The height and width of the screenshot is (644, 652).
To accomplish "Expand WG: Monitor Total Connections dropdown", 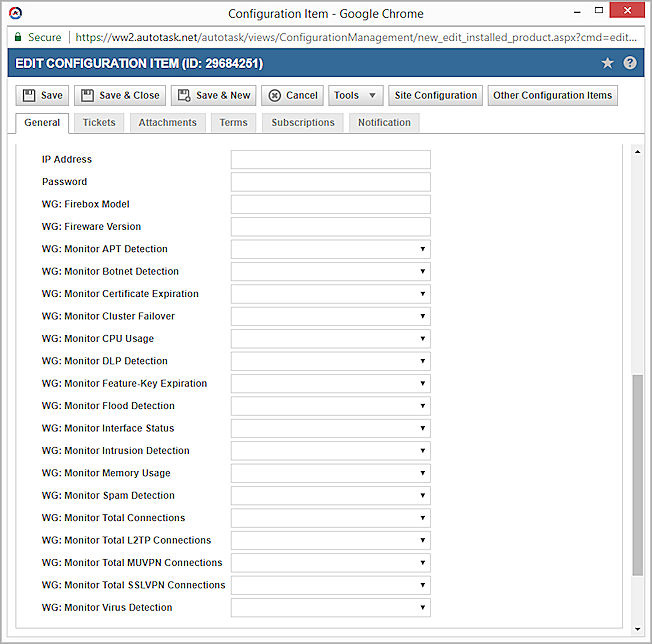I will click(x=331, y=518).
